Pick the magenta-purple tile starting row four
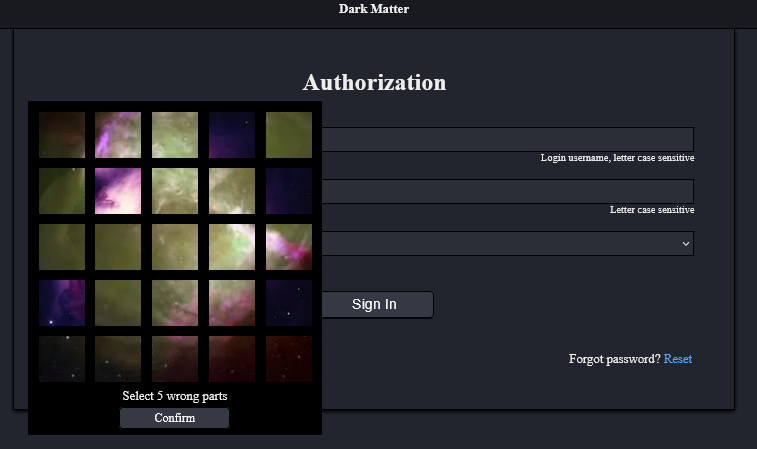The width and height of the screenshot is (757, 449). point(62,302)
